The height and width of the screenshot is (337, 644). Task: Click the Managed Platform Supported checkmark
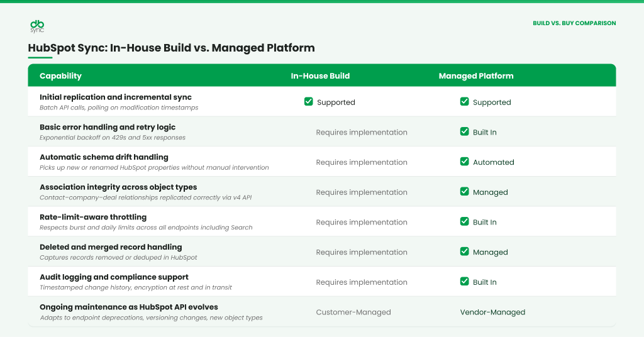(x=465, y=101)
